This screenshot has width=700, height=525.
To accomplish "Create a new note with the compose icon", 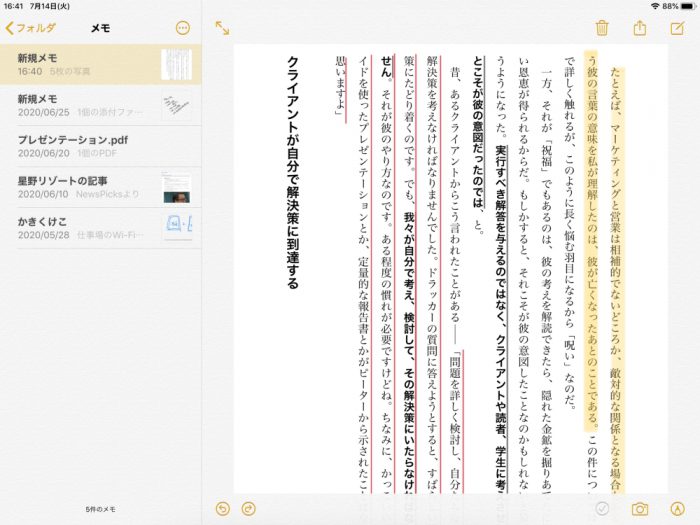I will [x=677, y=28].
